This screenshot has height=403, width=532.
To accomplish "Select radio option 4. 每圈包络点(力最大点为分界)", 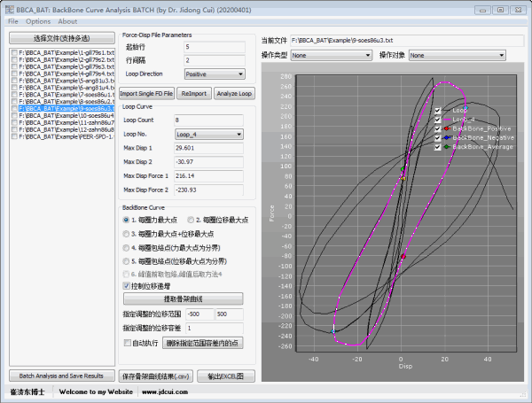I will (126, 248).
